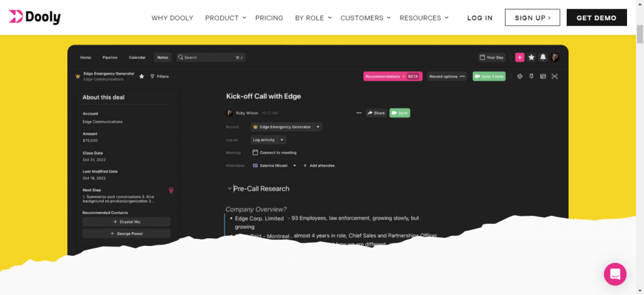
Task: Share the Kick-off Call note
Action: click(376, 113)
